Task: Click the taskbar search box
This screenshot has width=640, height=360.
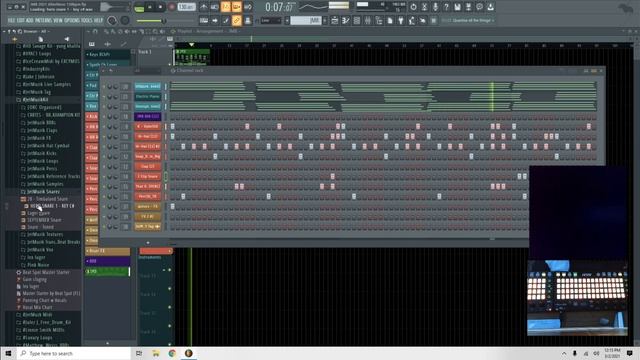Action: [73, 353]
